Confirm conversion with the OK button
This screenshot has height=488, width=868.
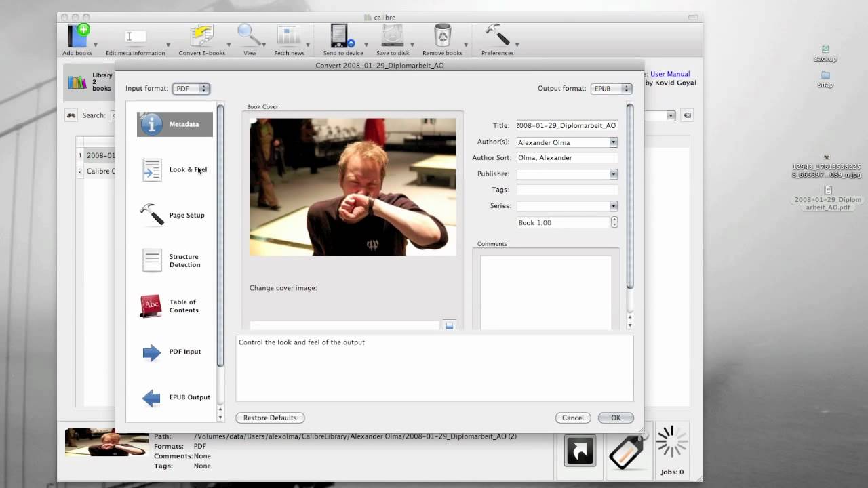616,418
